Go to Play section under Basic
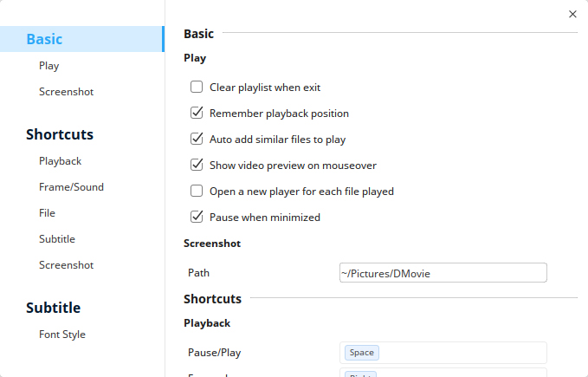The height and width of the screenshot is (377, 588). click(x=48, y=66)
